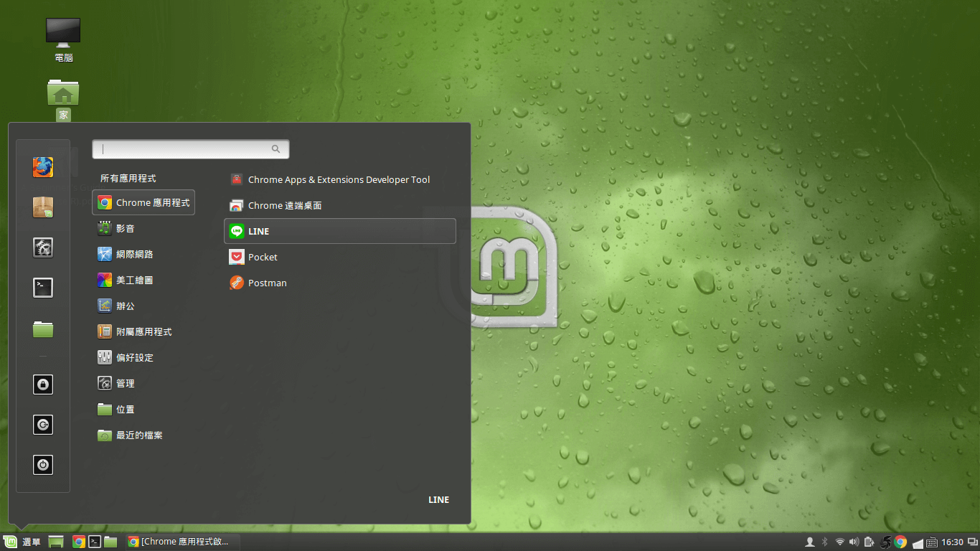The width and height of the screenshot is (980, 551).
Task: Lock the screen using the padlock icon
Action: [43, 384]
